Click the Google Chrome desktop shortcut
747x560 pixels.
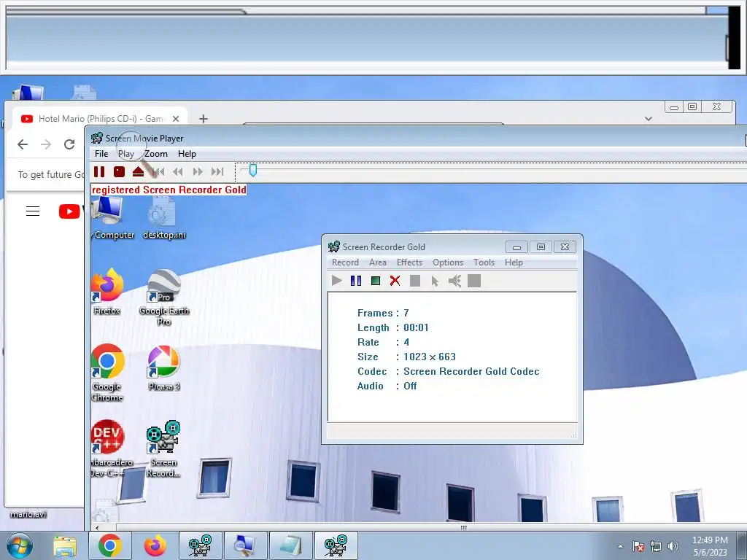click(108, 373)
